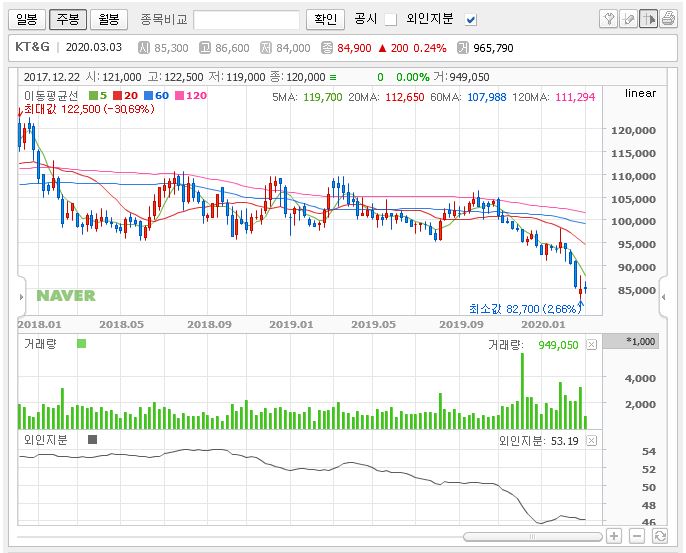This screenshot has height=553, width=686.
Task: Click the 저 low price icon
Action: coord(266,48)
